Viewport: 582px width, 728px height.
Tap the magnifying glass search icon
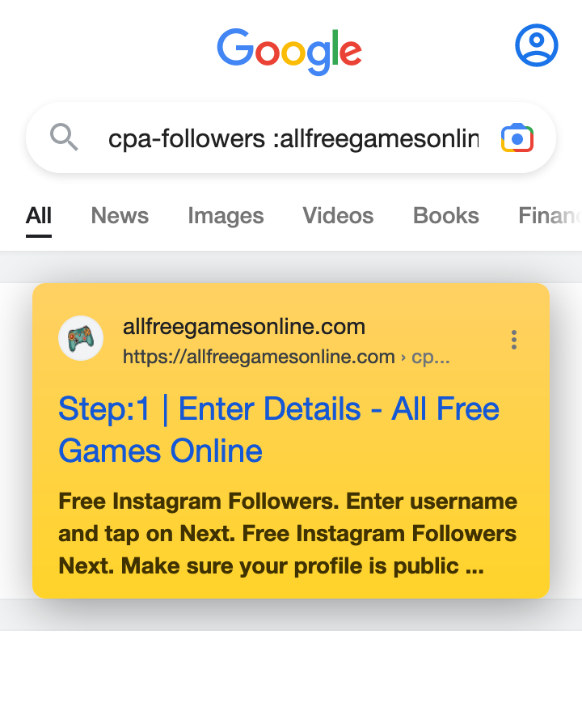(x=64, y=137)
